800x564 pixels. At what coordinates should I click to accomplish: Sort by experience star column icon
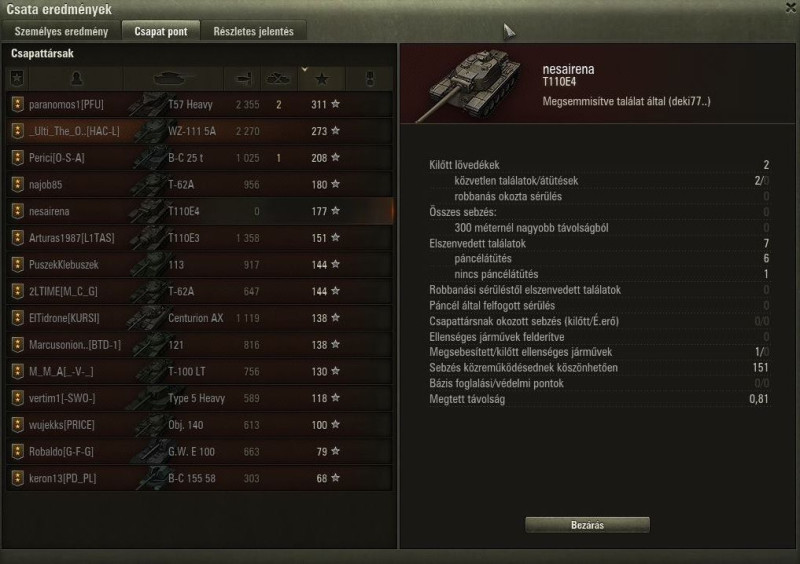pos(321,79)
